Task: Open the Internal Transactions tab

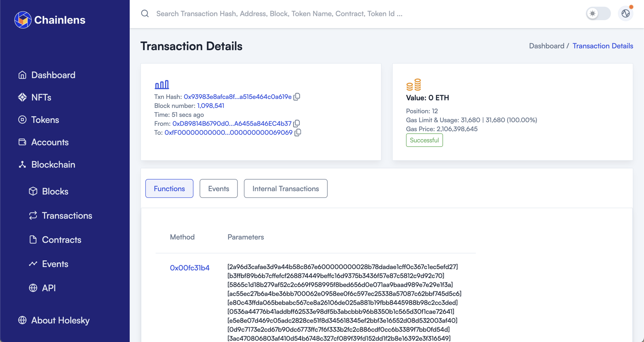Action: [285, 189]
